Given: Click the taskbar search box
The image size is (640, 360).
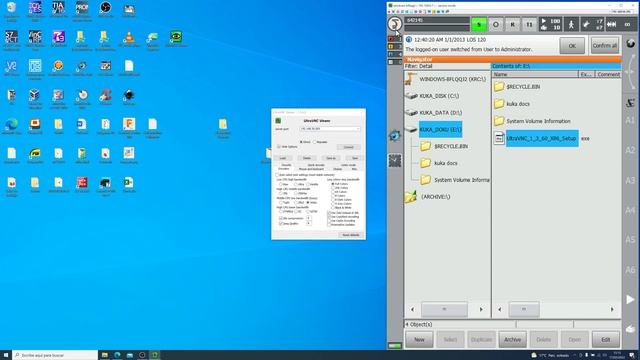Looking at the screenshot, I should pyautogui.click(x=55, y=355).
